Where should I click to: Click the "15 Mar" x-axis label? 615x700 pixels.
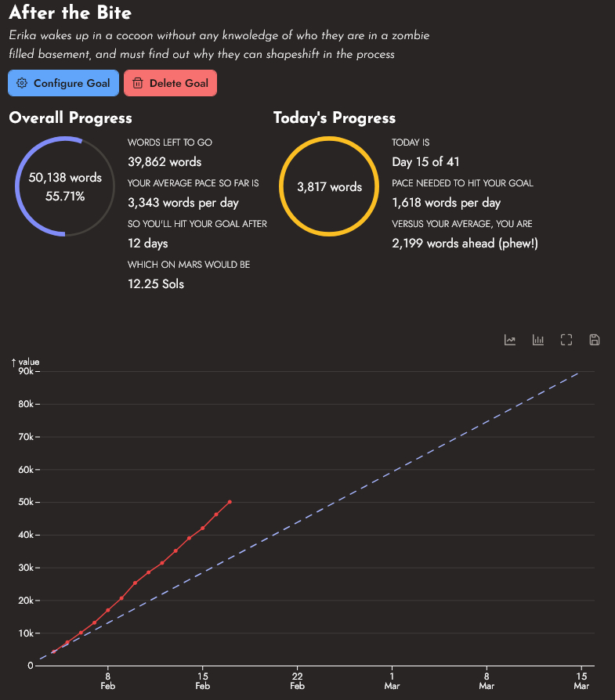[x=581, y=680]
